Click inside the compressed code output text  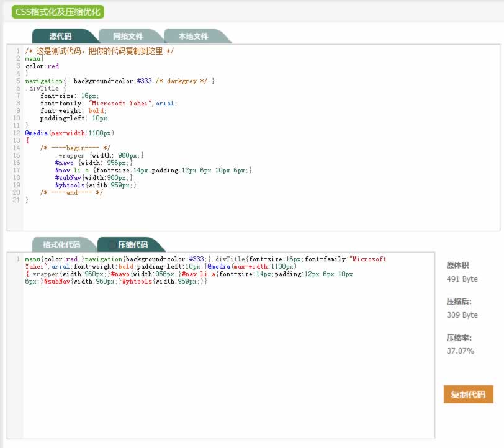[186, 270]
